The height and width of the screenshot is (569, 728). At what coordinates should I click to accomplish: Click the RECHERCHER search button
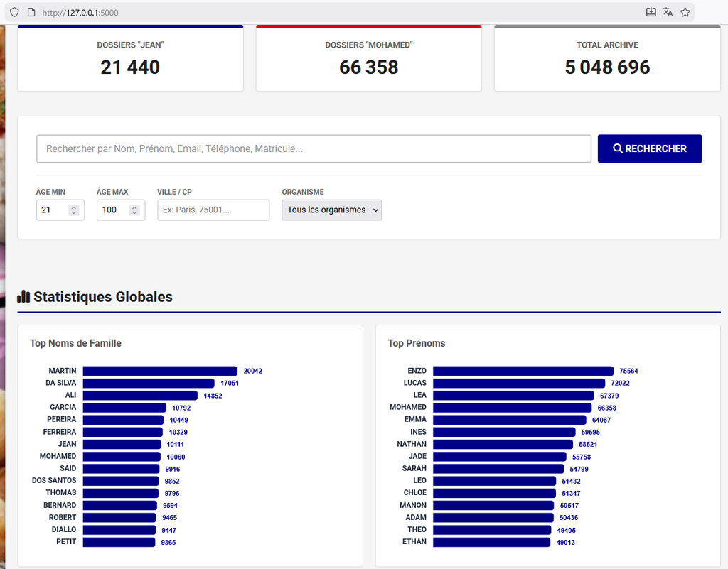(649, 148)
